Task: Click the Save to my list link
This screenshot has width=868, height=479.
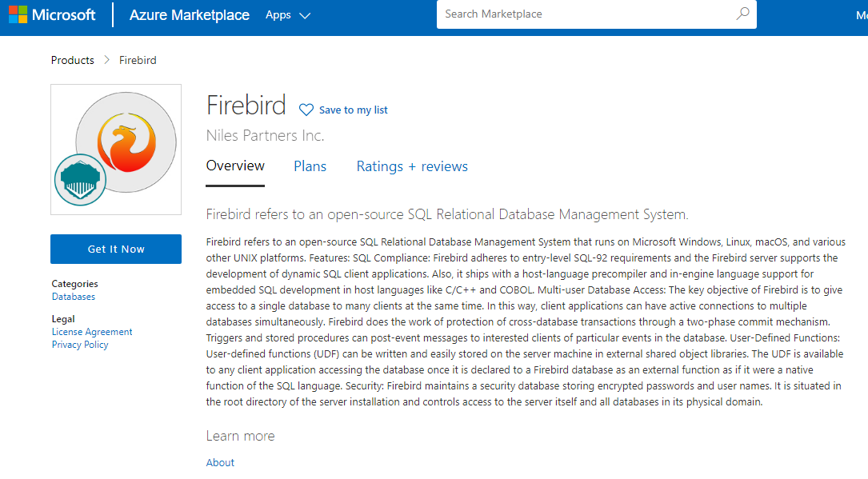Action: 353,110
